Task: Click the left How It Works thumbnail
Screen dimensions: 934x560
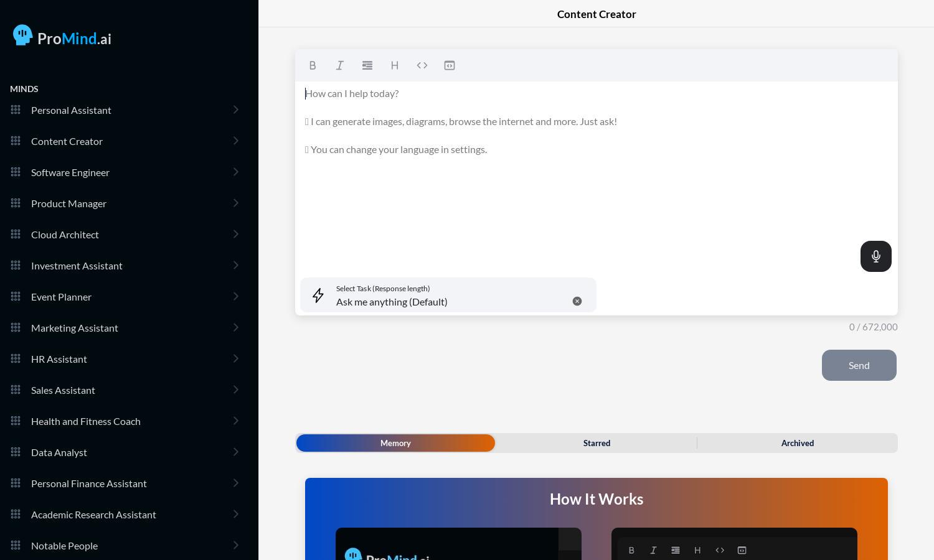Action: click(x=458, y=544)
